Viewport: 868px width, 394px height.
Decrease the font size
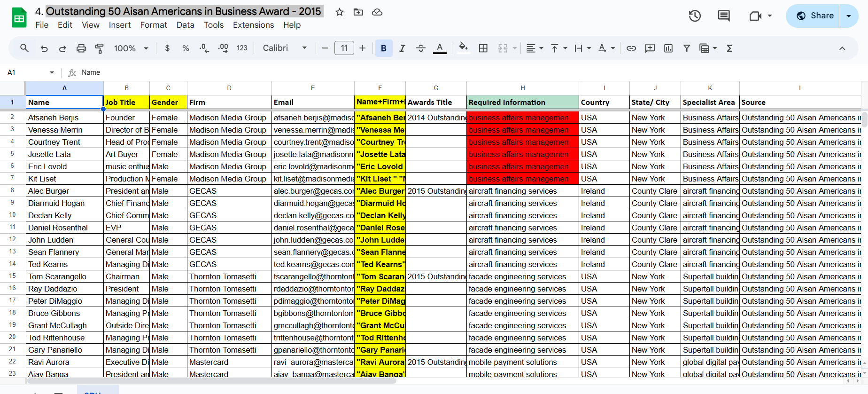click(x=325, y=48)
